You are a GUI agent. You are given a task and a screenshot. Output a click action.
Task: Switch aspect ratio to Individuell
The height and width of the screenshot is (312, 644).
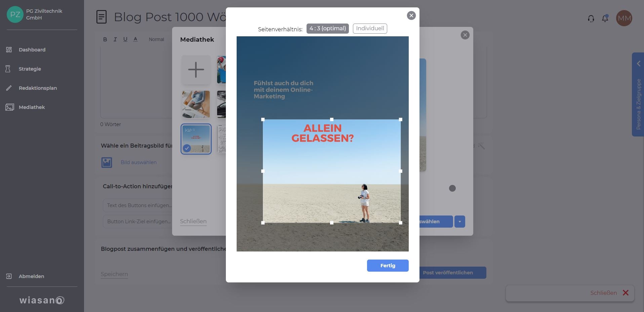click(x=370, y=28)
